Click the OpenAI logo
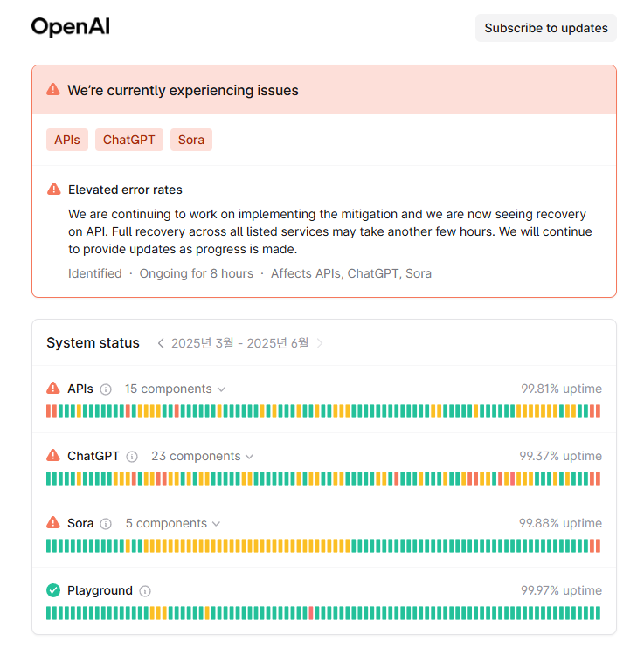This screenshot has width=644, height=648. pos(70,27)
